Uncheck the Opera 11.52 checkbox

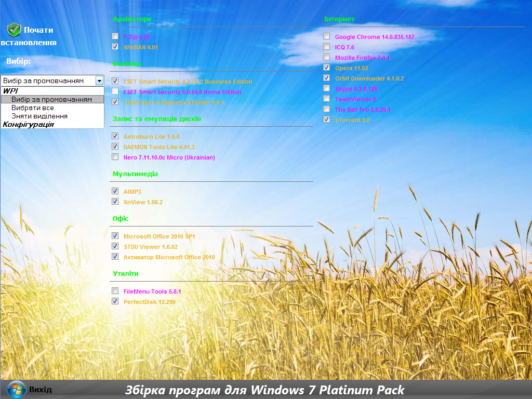tap(326, 67)
